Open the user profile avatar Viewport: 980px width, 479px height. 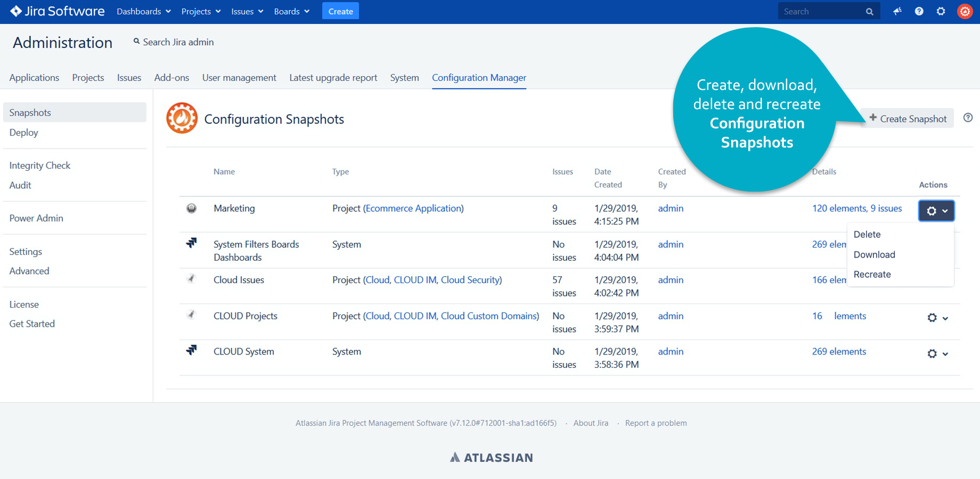point(965,11)
